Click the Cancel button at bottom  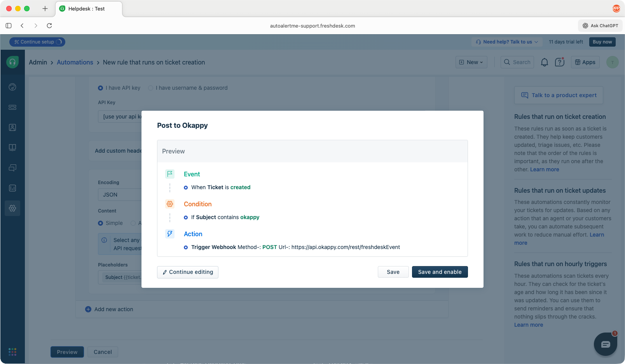[x=103, y=352]
